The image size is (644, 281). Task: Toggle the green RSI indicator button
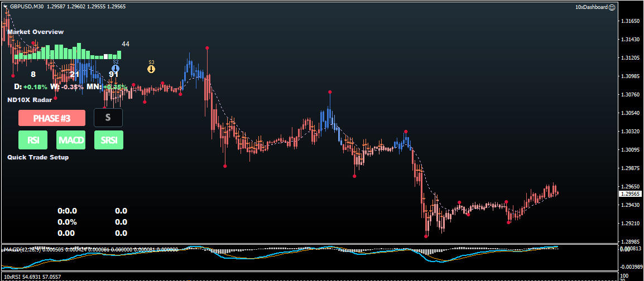coord(33,140)
